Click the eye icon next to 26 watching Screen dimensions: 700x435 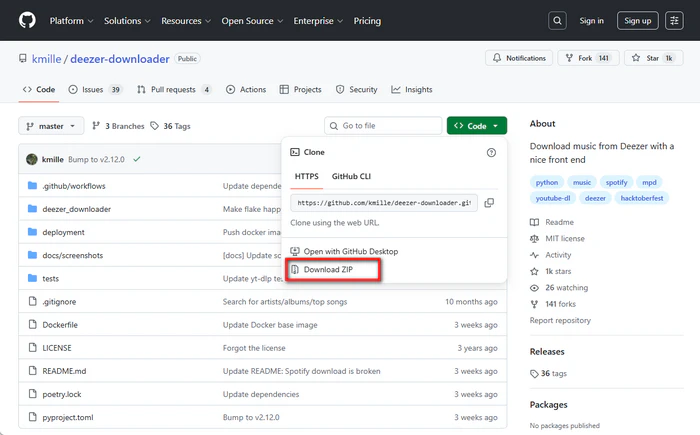tap(534, 288)
